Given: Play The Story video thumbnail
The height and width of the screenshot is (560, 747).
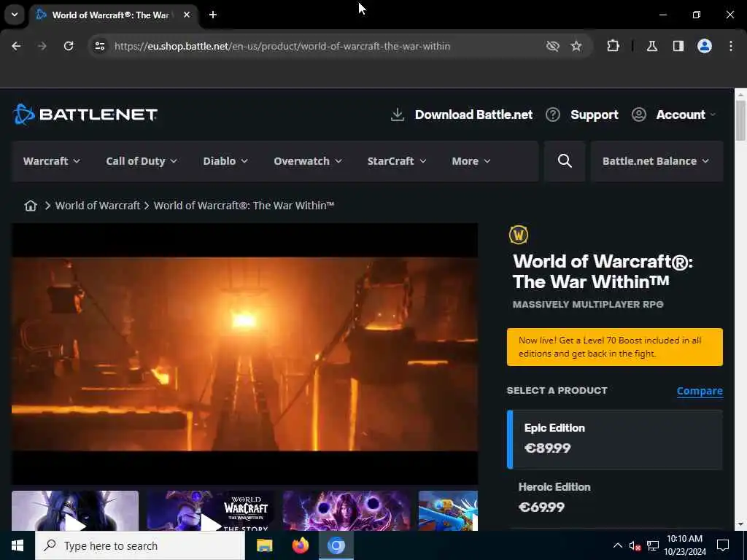Looking at the screenshot, I should [x=210, y=511].
